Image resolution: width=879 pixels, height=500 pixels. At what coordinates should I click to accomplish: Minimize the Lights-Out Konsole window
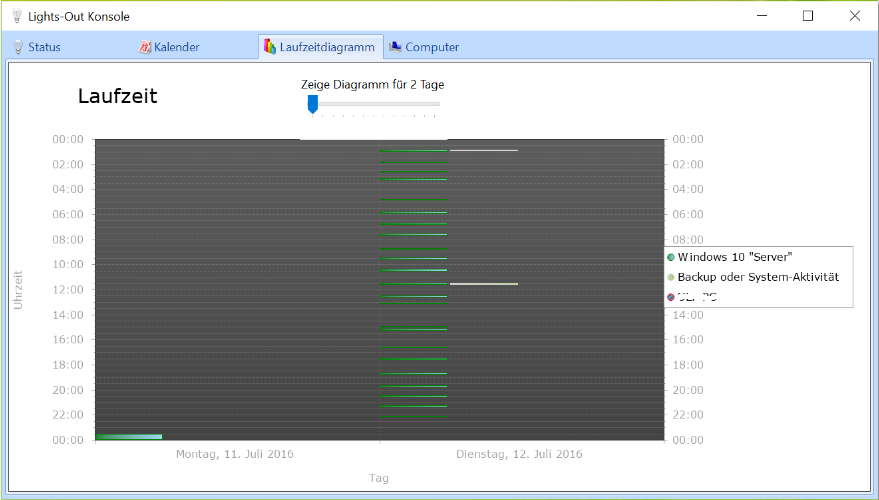point(762,16)
